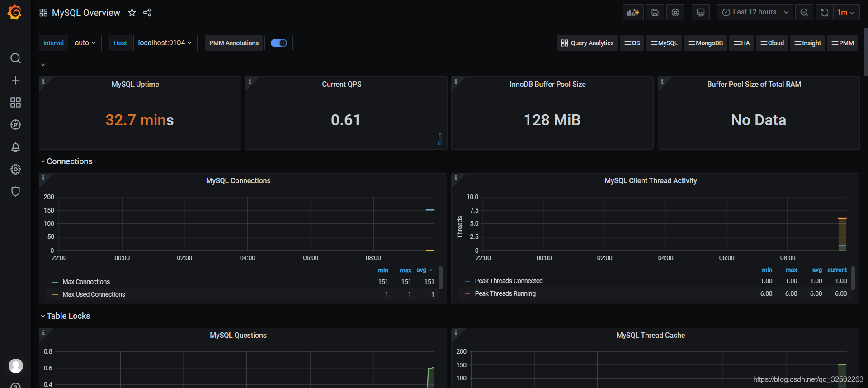This screenshot has height=388, width=868.
Task: Cycle view mode with the monitor icon
Action: tap(701, 12)
